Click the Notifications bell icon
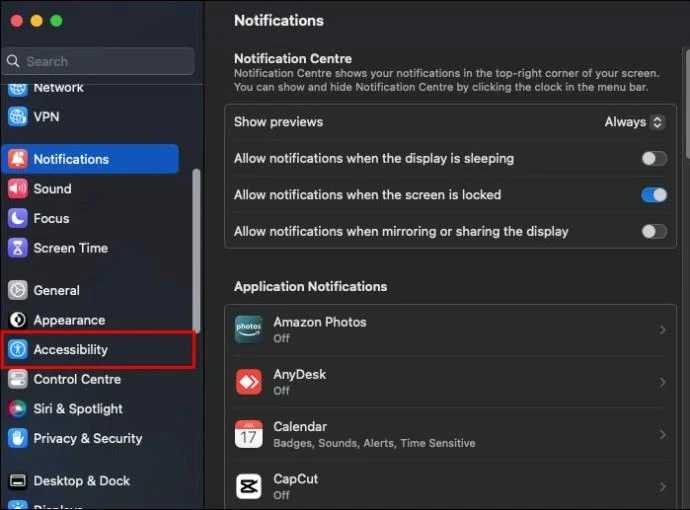The height and width of the screenshot is (510, 690). (18, 159)
